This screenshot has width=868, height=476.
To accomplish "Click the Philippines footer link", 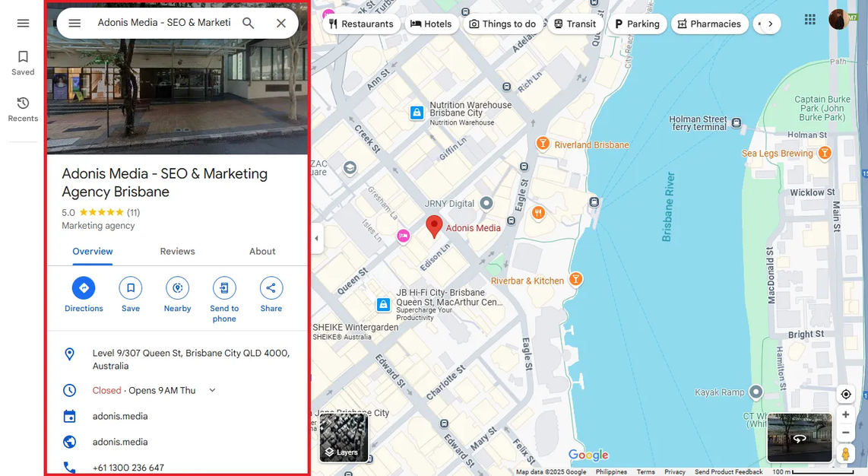I will (611, 471).
